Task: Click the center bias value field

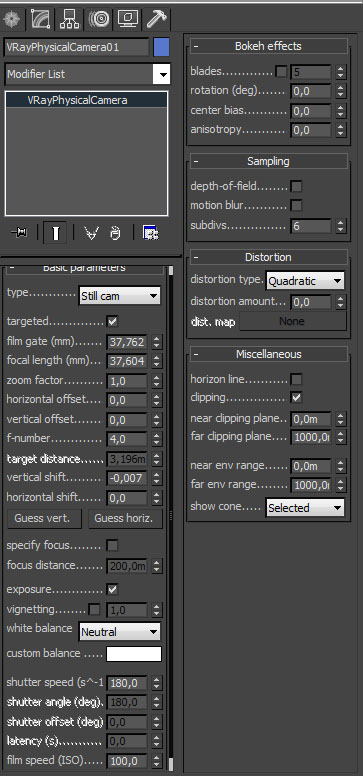Action: click(311, 111)
